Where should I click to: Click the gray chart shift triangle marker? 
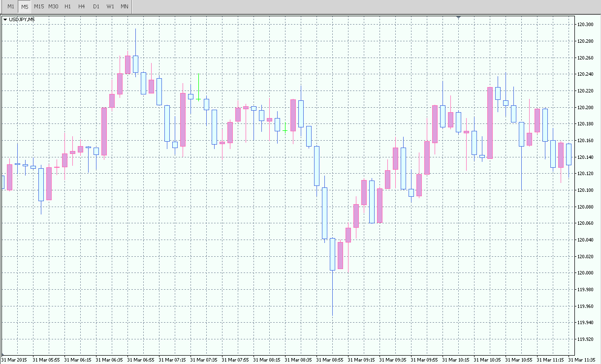pyautogui.click(x=459, y=18)
